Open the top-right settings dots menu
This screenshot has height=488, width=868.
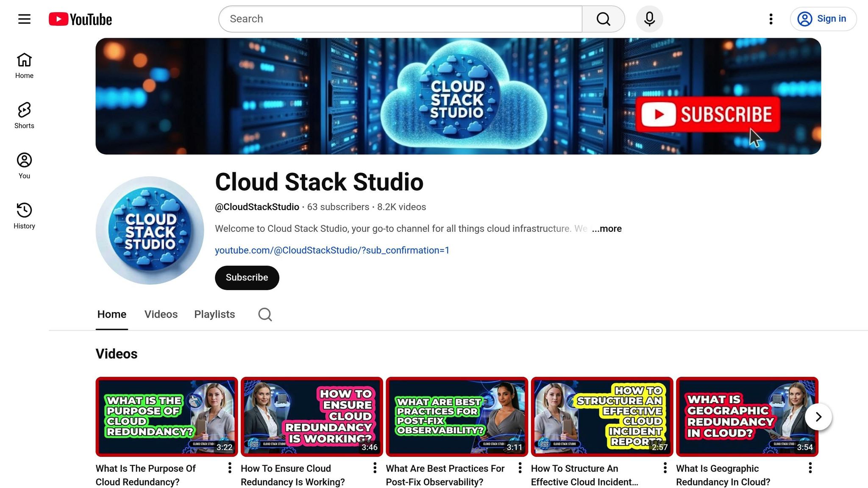coord(771,19)
